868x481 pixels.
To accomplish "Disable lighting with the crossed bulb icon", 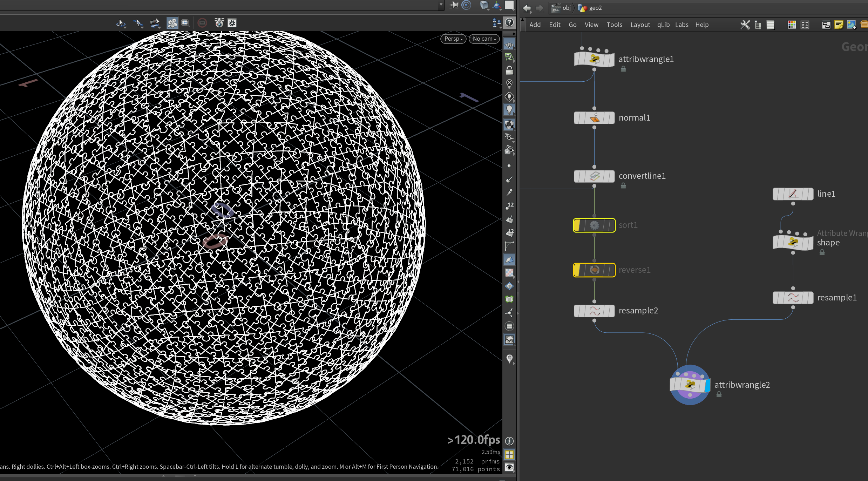I will [x=509, y=83].
